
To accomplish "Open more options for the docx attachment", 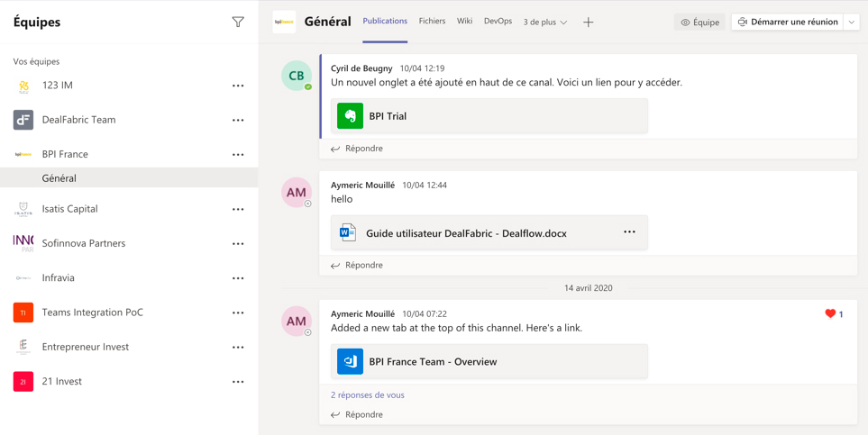I will [629, 231].
